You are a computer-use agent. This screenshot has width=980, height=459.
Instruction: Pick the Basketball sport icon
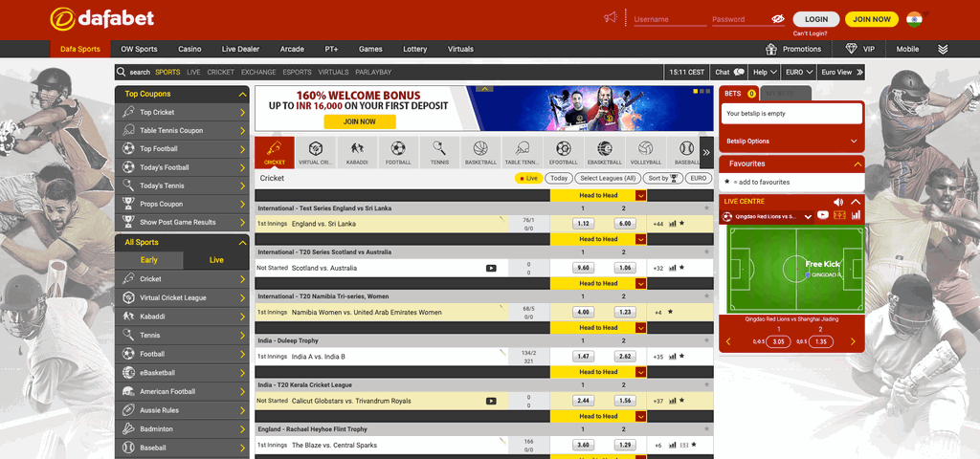[480, 152]
